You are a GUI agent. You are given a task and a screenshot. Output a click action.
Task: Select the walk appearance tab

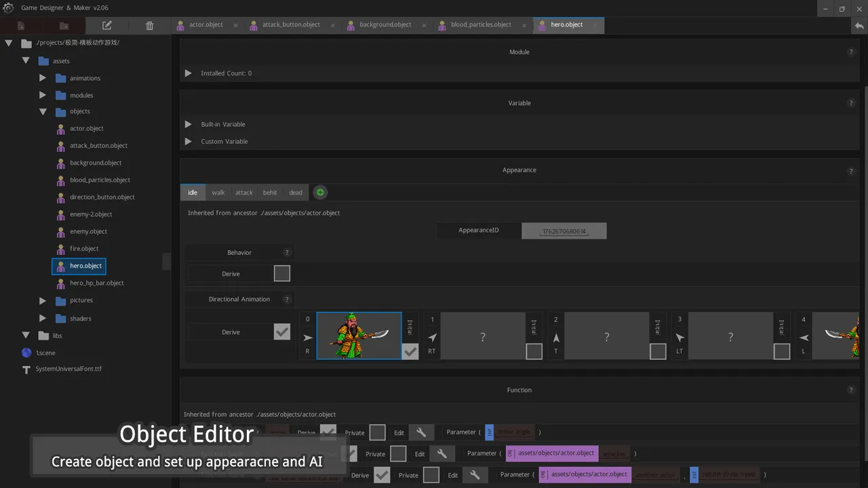click(218, 192)
